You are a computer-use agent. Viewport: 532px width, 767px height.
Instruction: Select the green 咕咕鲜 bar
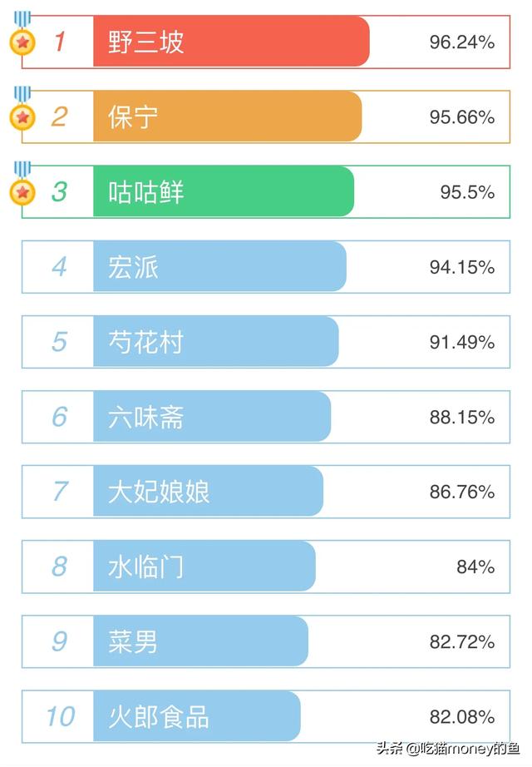223,191
